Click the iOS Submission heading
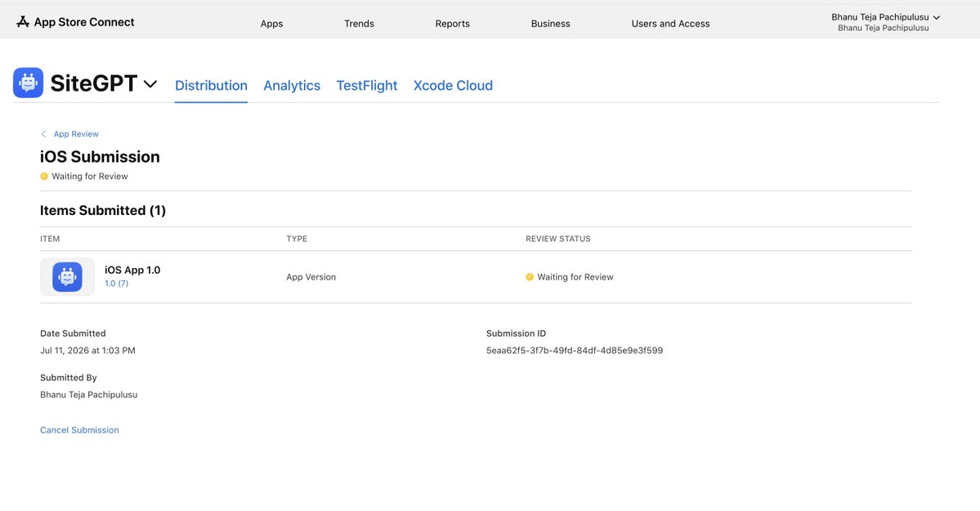 point(100,157)
